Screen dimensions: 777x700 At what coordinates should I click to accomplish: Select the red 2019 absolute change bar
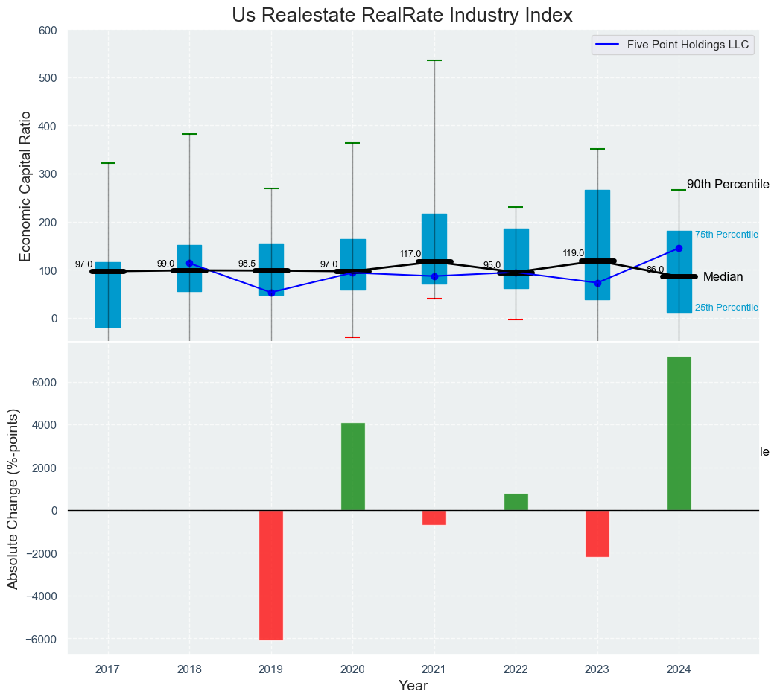click(271, 575)
